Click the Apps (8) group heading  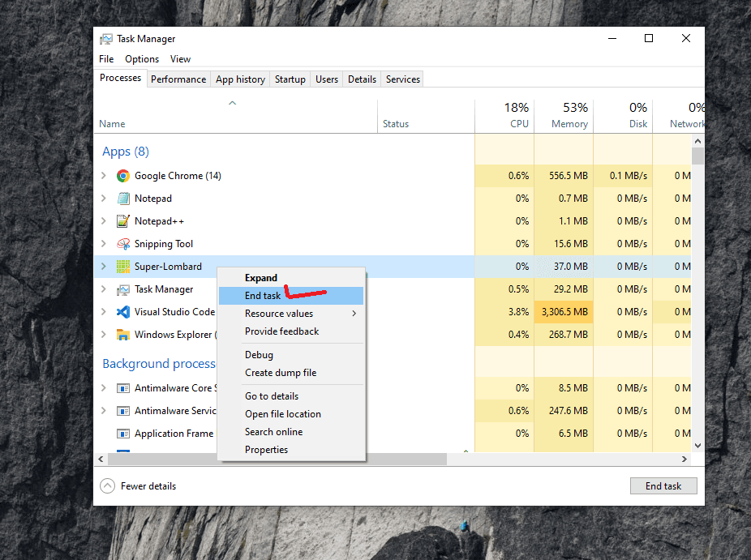click(126, 152)
